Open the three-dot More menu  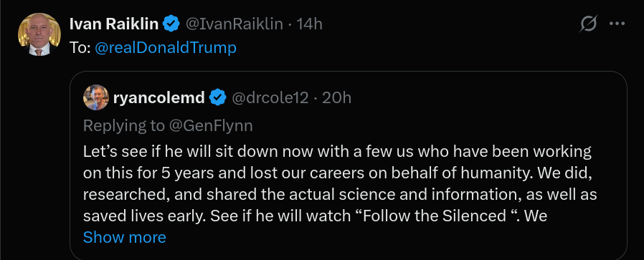[x=617, y=24]
